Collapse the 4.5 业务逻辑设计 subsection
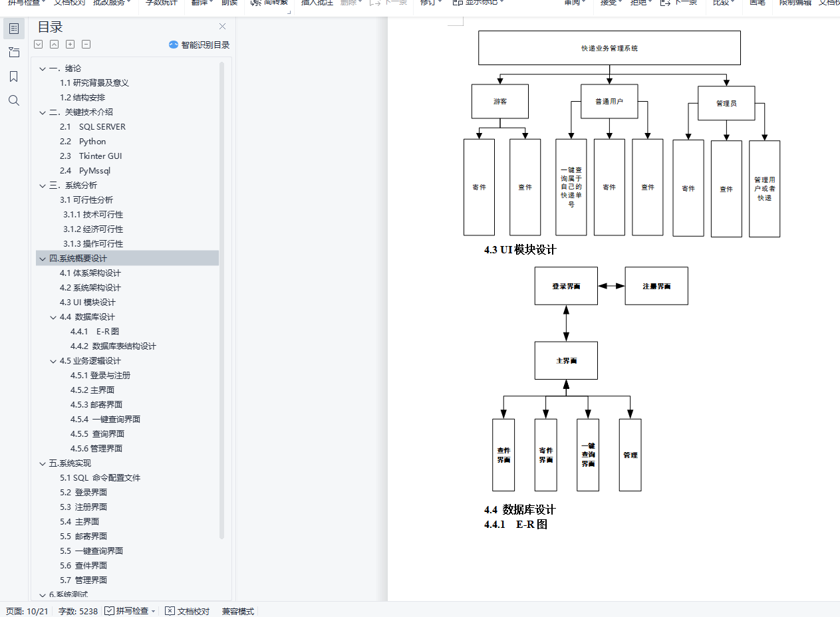Image resolution: width=840 pixels, height=617 pixels. (53, 361)
